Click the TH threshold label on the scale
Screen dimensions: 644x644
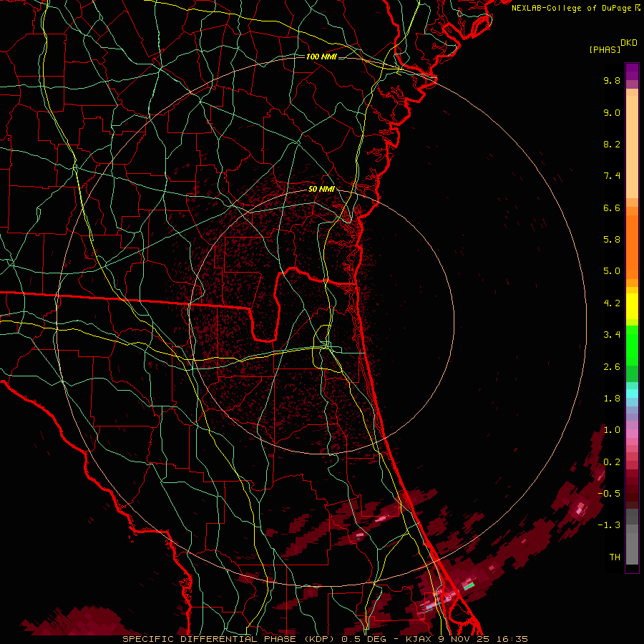[615, 557]
